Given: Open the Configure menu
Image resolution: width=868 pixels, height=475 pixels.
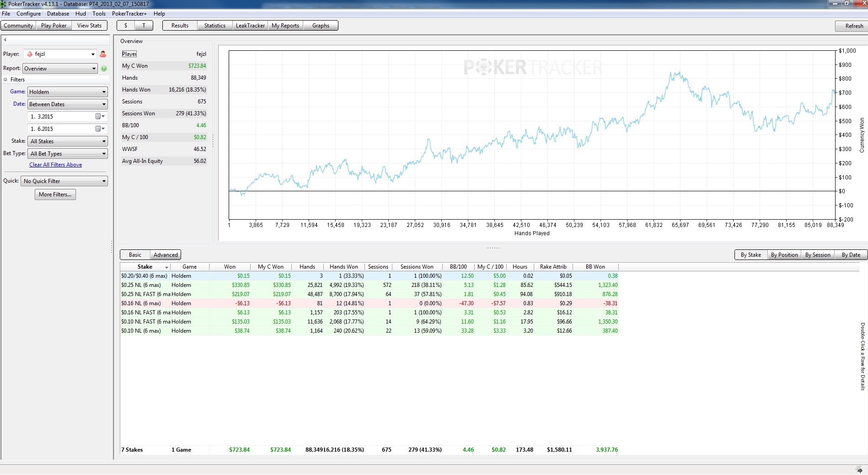Looking at the screenshot, I should (x=29, y=14).
